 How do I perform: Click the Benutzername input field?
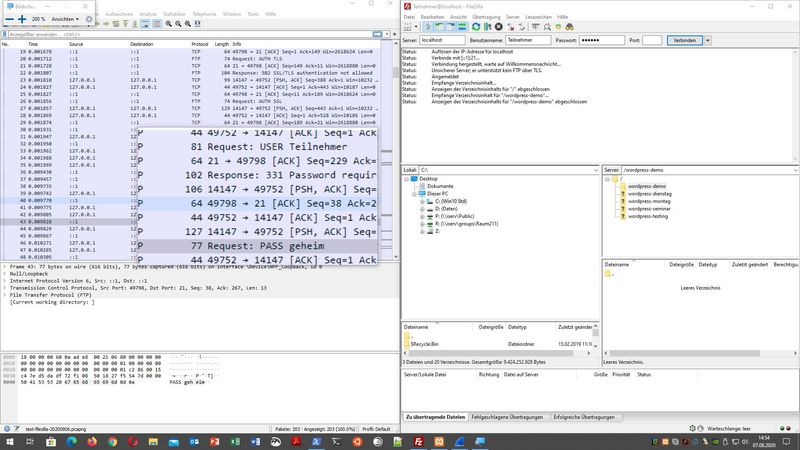[528, 40]
